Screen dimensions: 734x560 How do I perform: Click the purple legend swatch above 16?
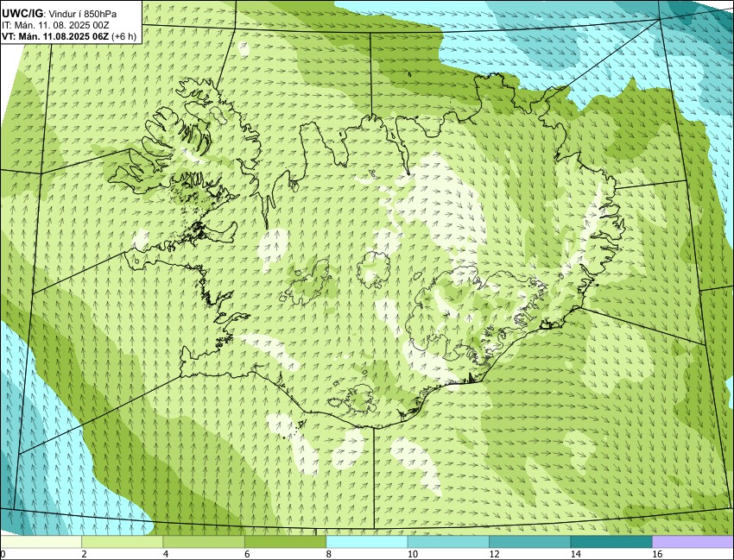693,542
